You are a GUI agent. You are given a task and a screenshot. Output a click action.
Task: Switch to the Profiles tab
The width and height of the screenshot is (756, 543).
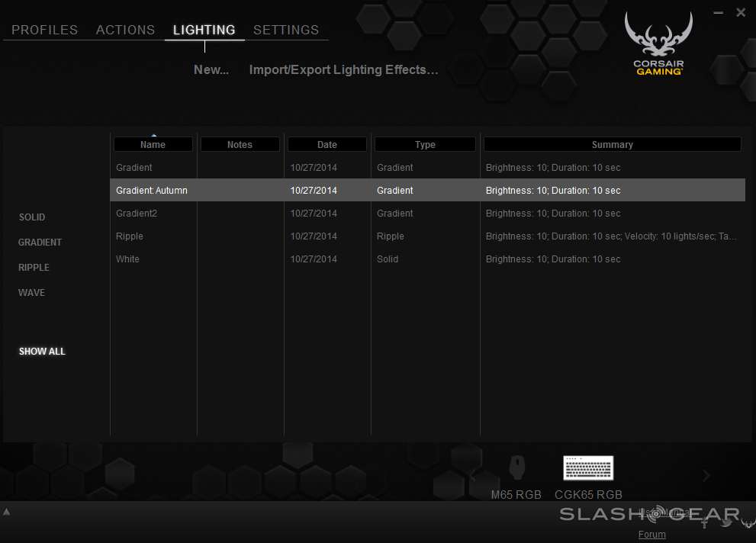[45, 30]
